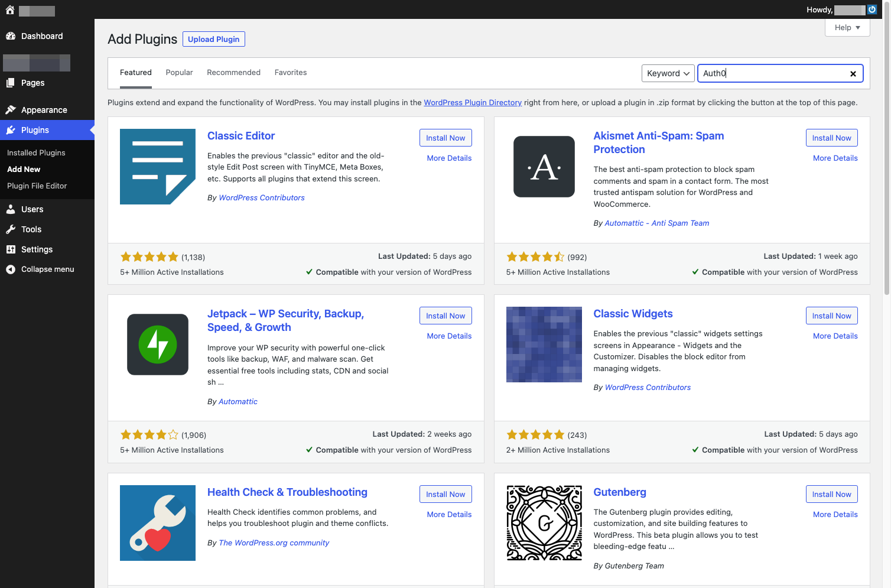Screen dimensions: 891x588
Task: Install the Jetpack plugin now
Action: (x=445, y=316)
